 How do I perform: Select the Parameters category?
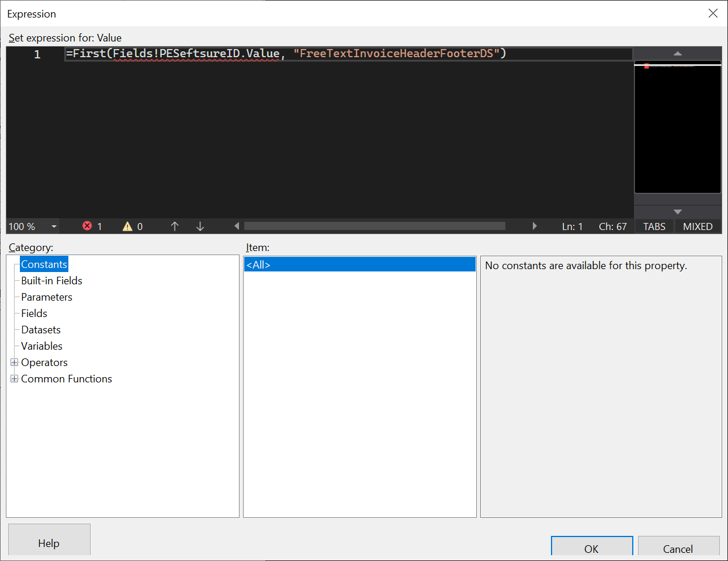47,297
